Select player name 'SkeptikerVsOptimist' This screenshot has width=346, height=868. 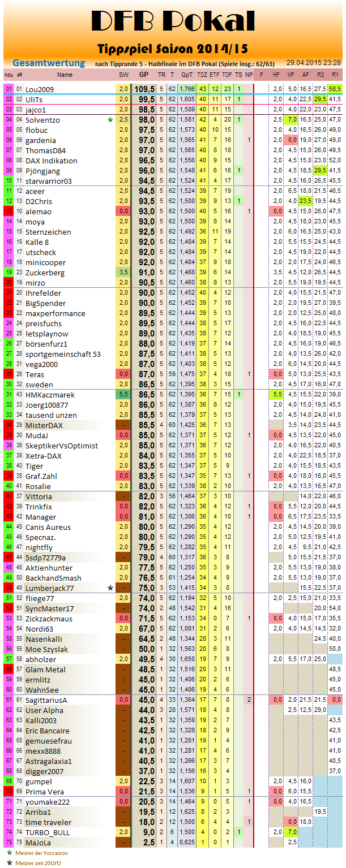click(62, 446)
